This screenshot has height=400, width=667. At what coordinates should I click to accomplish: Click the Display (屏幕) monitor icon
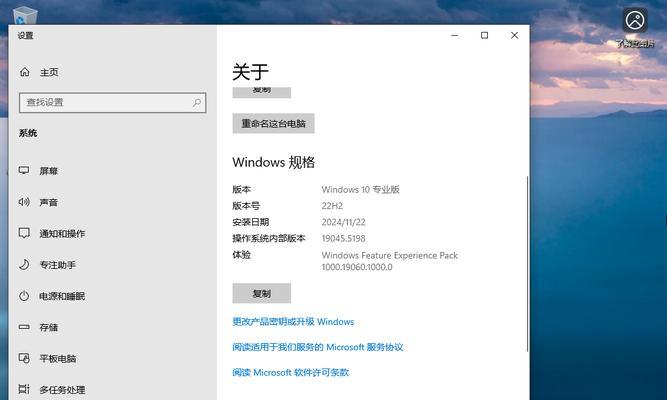coord(24,171)
